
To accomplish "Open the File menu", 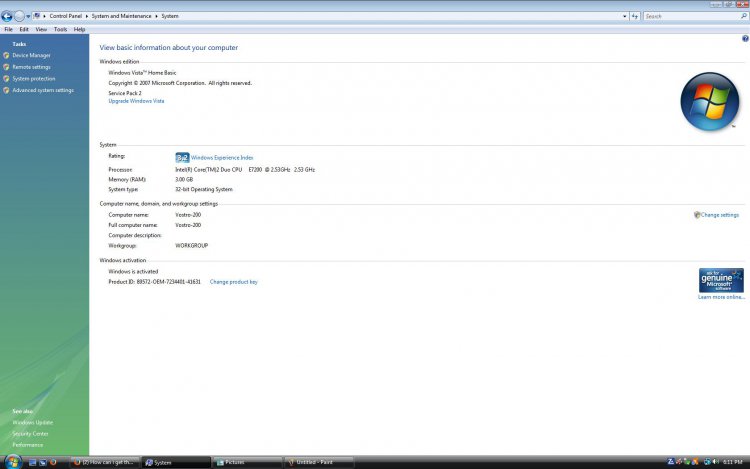I will (9, 29).
